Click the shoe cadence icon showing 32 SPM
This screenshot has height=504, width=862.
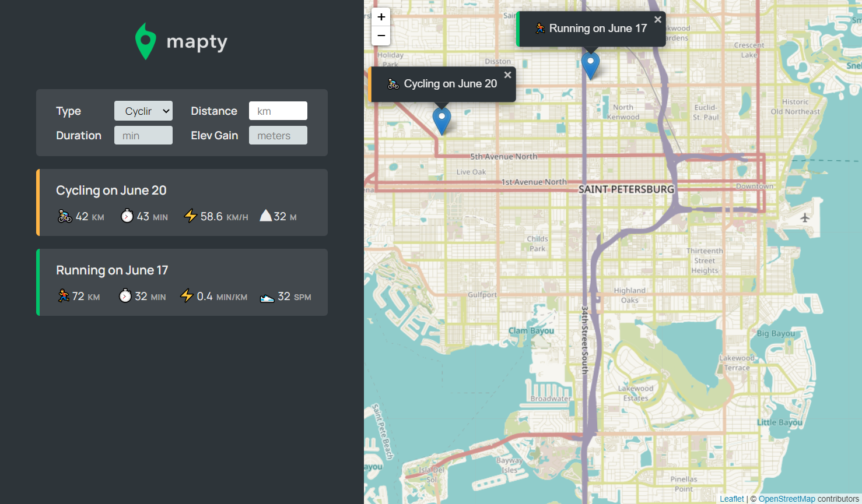point(267,296)
